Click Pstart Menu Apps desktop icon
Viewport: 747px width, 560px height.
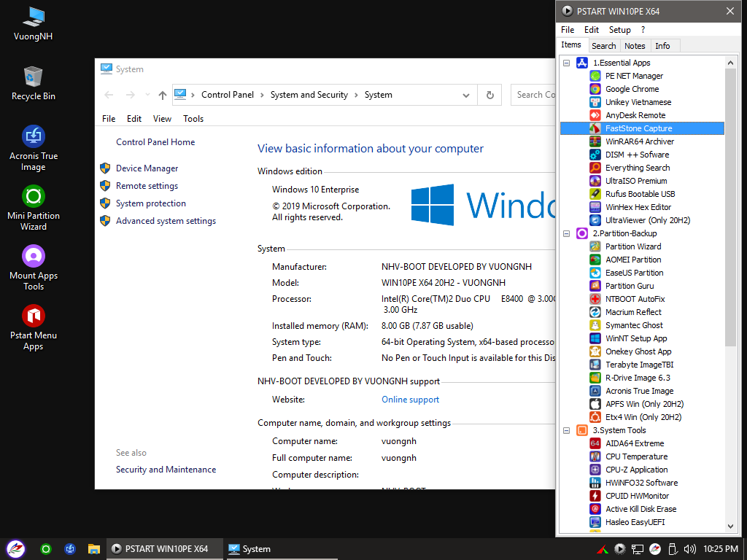coord(34,327)
